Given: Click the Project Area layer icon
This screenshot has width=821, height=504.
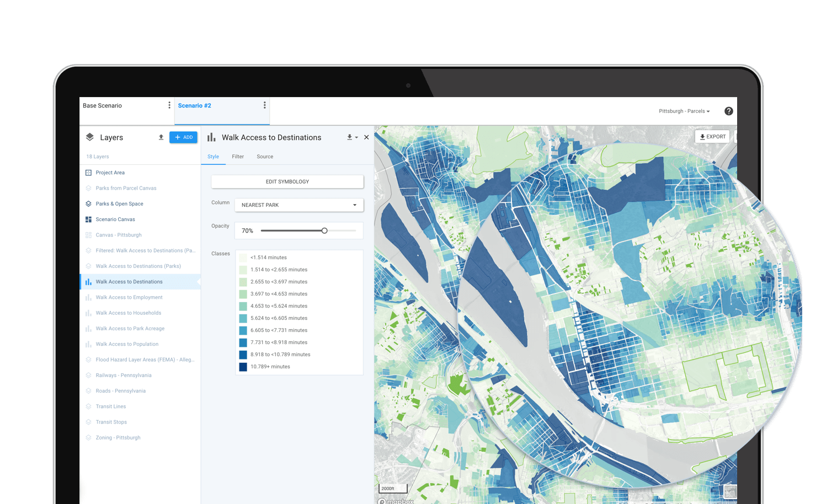Looking at the screenshot, I should point(89,173).
